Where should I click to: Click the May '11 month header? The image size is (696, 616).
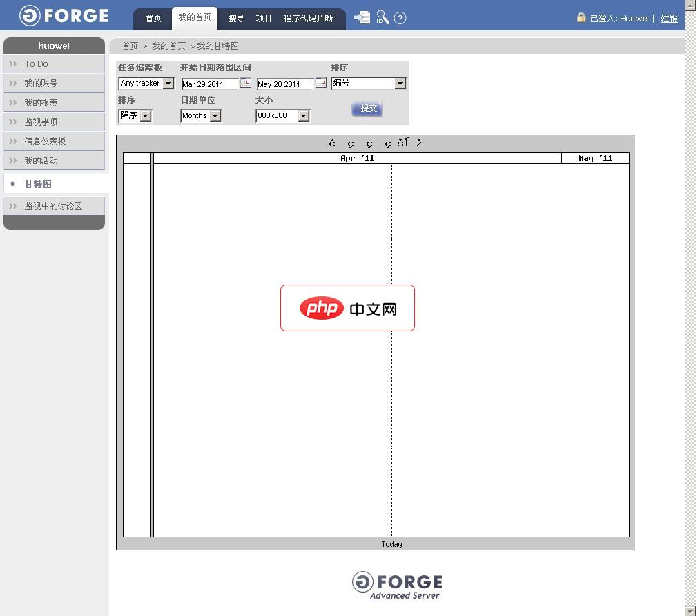point(595,158)
